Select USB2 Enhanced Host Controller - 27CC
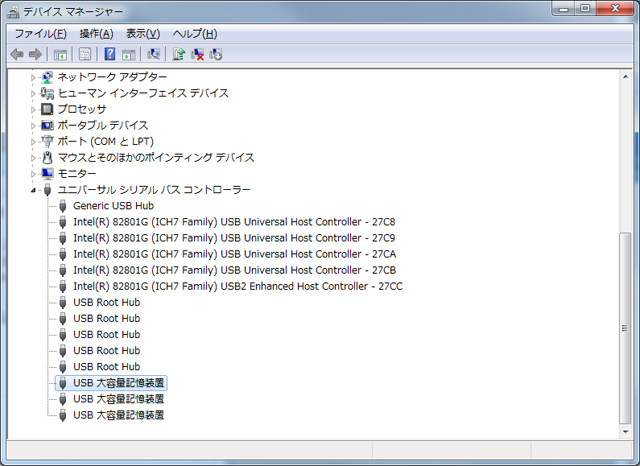 click(237, 286)
